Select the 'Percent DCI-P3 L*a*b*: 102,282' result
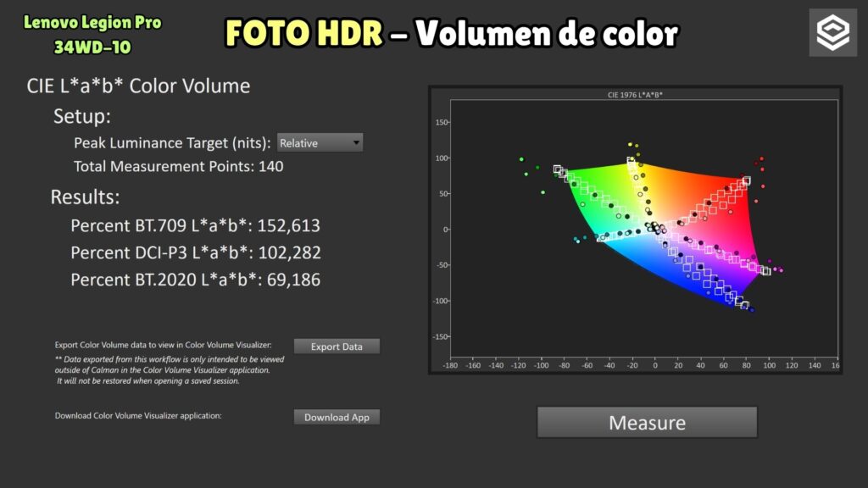This screenshot has height=488, width=868. point(196,252)
